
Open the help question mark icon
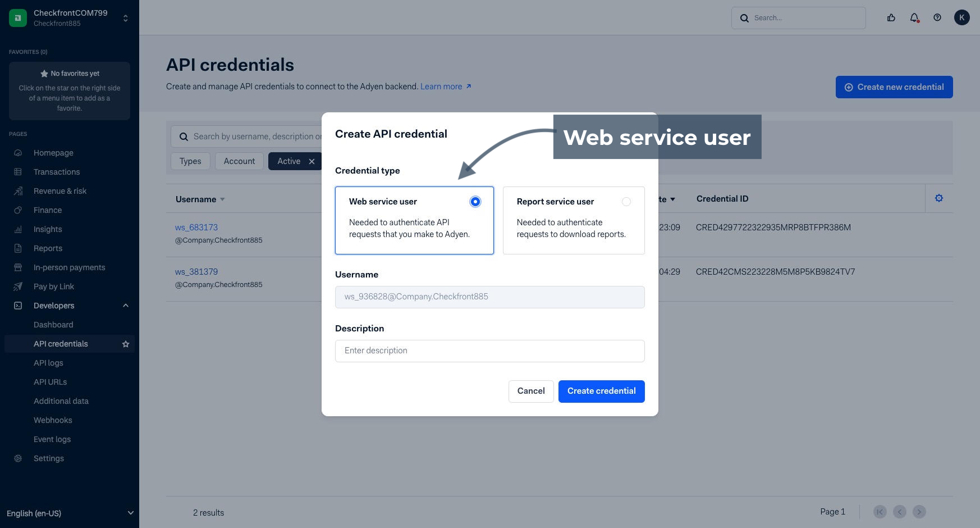(x=937, y=18)
